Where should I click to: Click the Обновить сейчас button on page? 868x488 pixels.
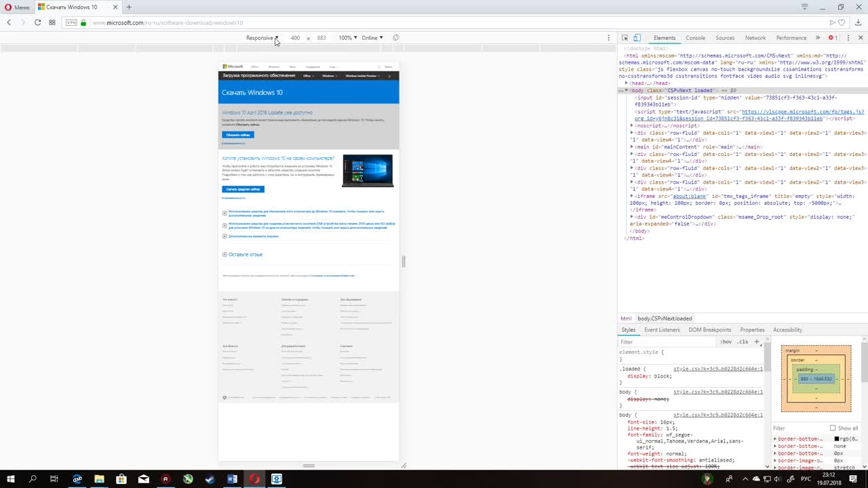click(238, 135)
